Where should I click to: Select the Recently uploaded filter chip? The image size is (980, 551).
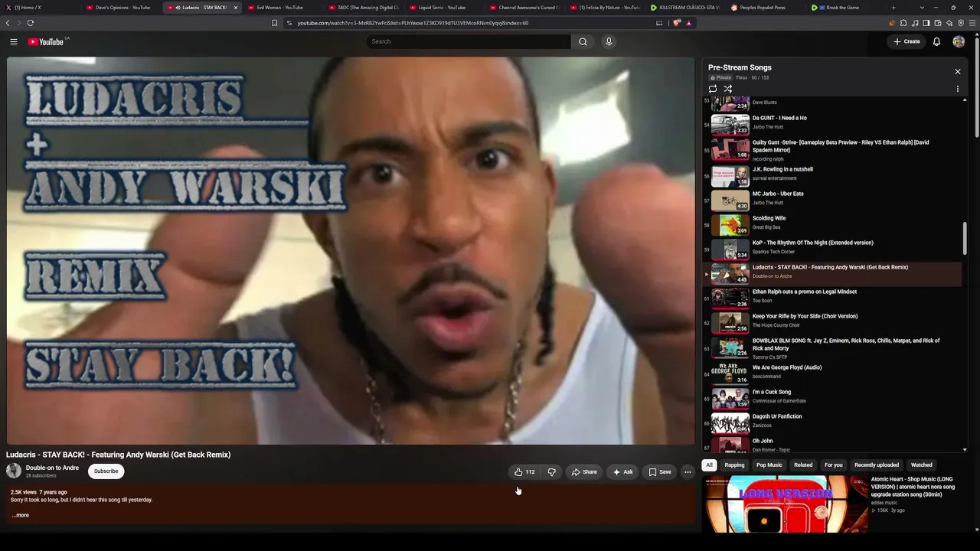point(877,465)
